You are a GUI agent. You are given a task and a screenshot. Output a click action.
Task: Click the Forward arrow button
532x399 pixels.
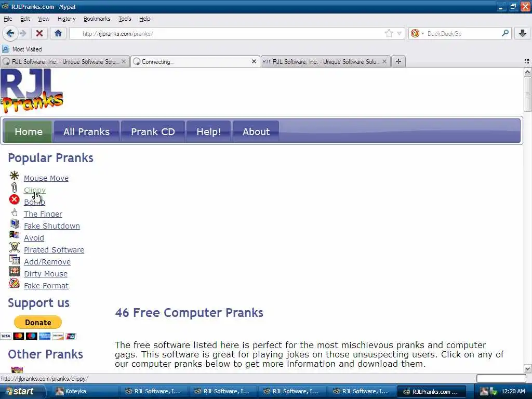click(x=23, y=33)
